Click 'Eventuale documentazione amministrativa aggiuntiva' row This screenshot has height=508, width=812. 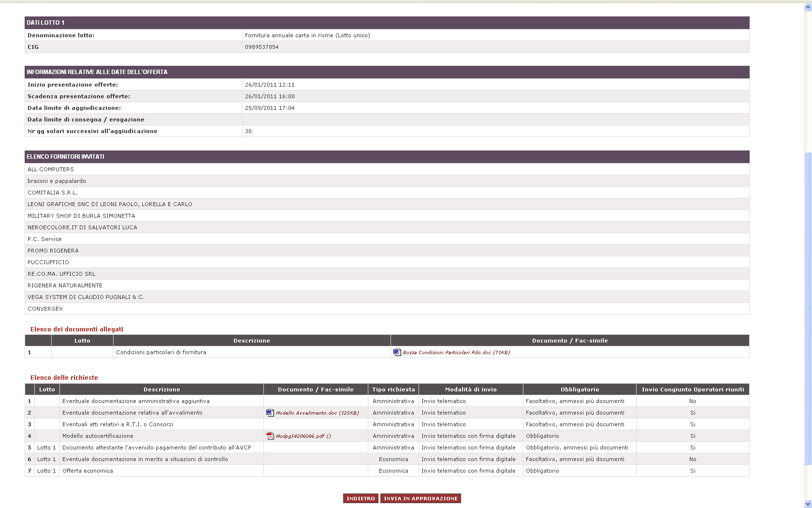click(x=387, y=401)
